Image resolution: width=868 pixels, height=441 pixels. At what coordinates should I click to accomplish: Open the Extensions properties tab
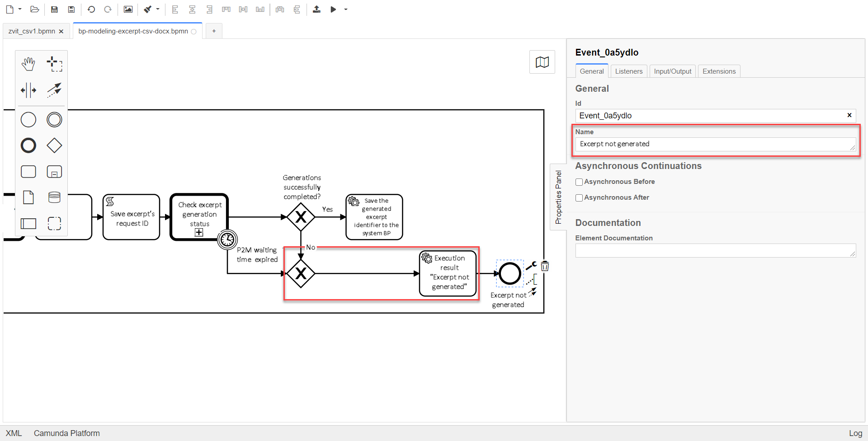click(x=719, y=71)
